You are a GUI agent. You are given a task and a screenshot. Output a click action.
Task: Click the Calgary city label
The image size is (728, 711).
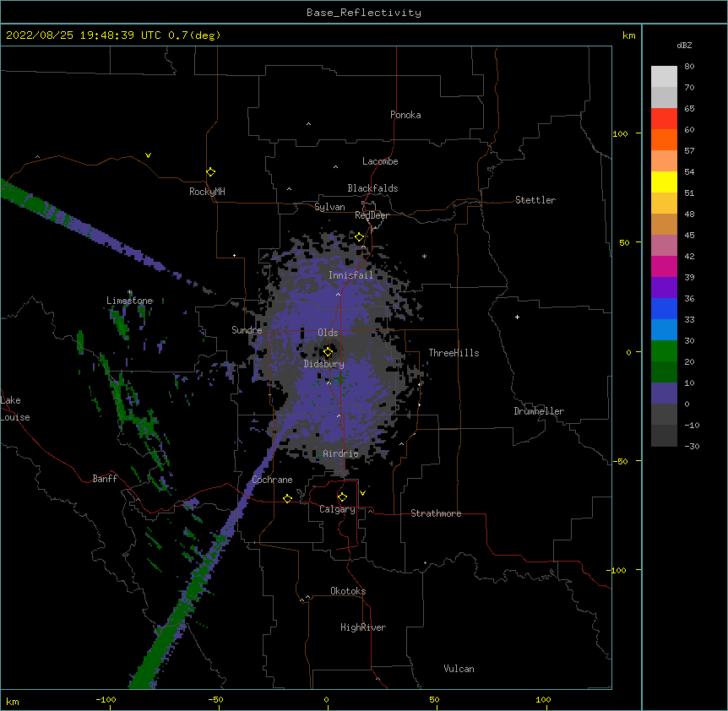(x=338, y=509)
